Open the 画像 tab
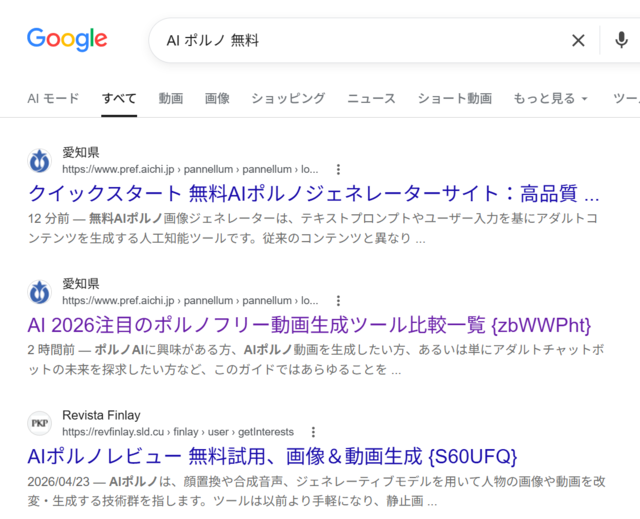 [x=217, y=98]
